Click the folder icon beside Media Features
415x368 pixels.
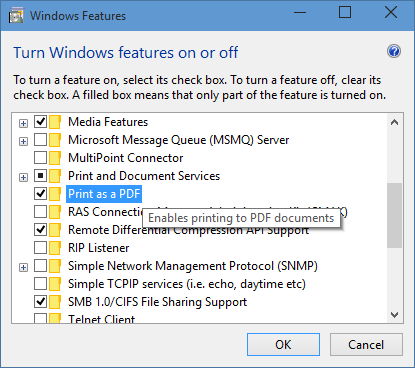pos(55,122)
